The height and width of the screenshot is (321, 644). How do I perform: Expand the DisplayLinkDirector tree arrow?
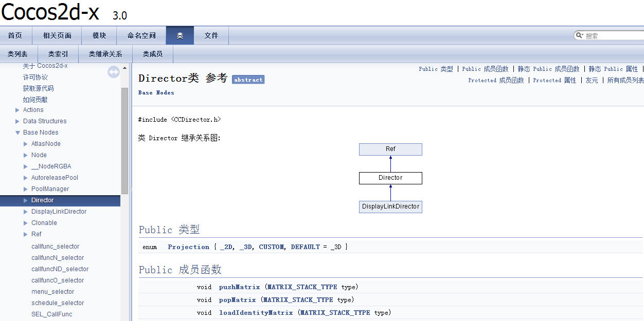click(x=26, y=212)
